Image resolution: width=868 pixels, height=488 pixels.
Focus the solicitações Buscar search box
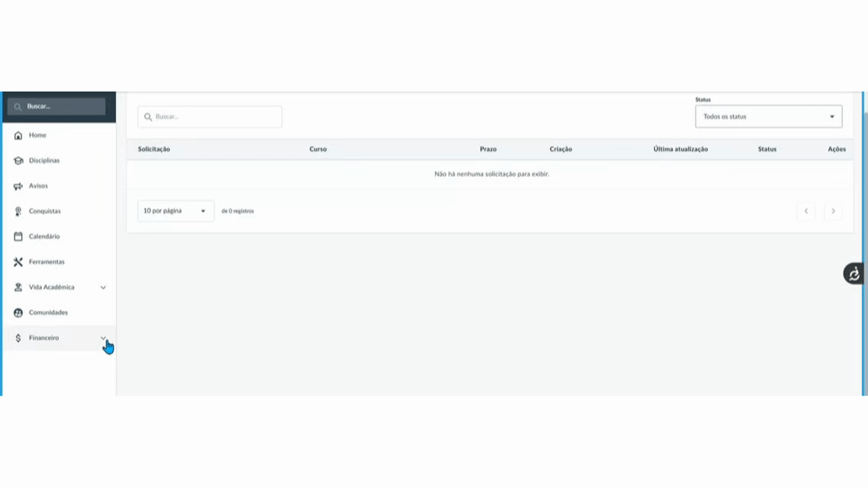click(210, 117)
